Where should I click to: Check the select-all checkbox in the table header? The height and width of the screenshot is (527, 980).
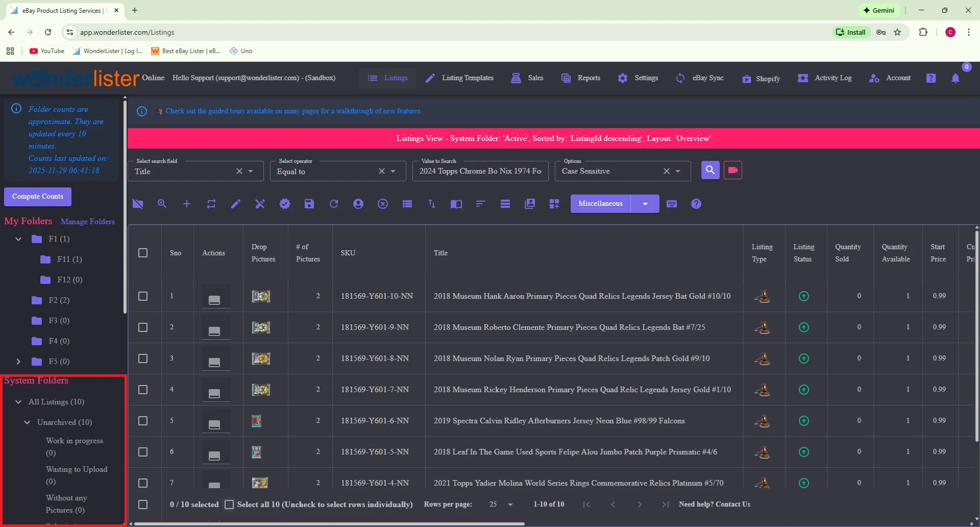143,252
